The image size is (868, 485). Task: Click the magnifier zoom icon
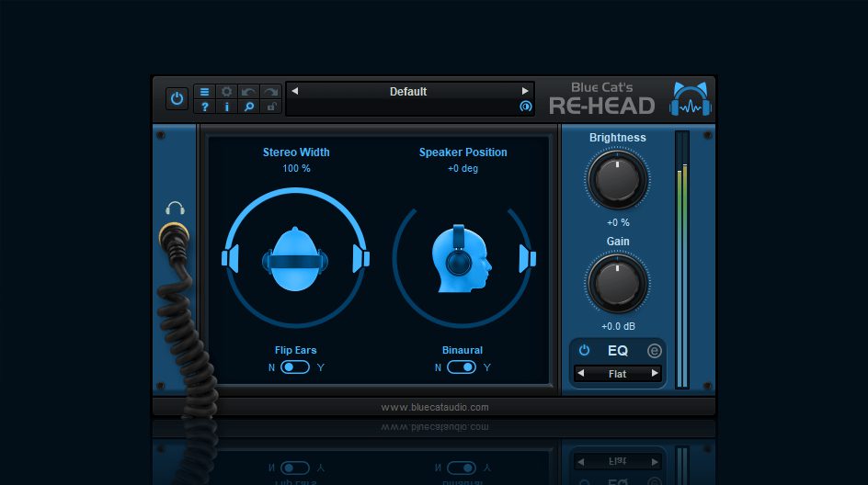click(x=248, y=107)
